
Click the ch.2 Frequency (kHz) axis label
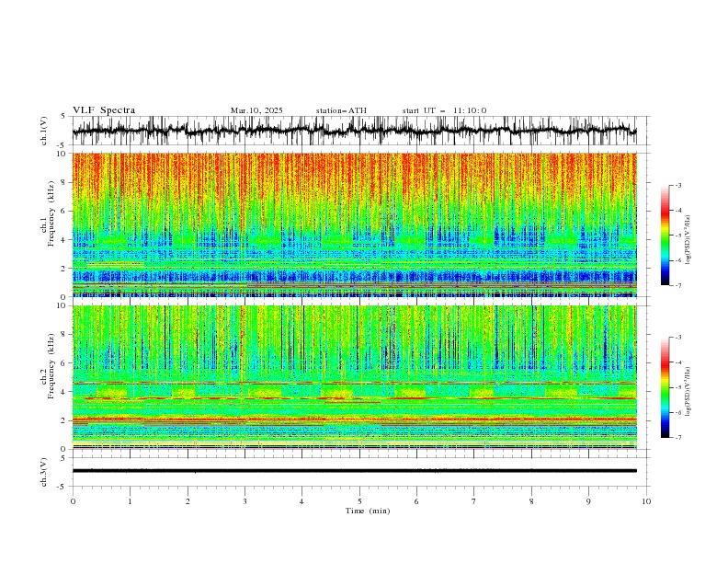pos(47,366)
